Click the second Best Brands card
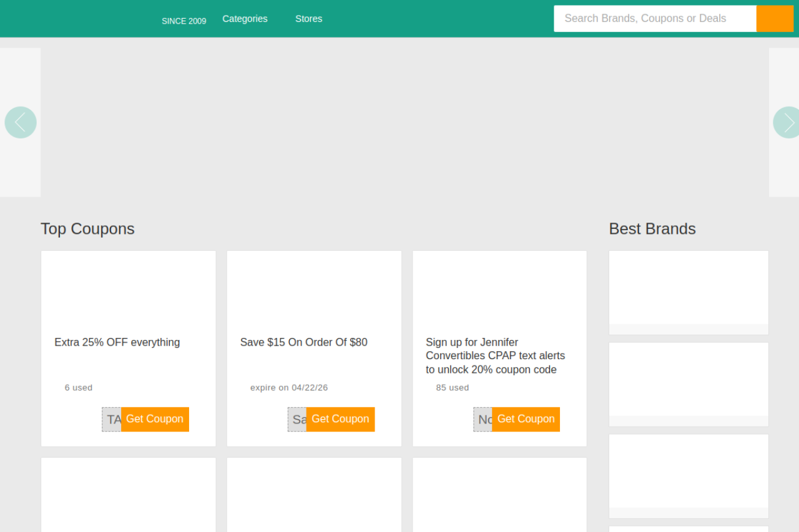 689,380
